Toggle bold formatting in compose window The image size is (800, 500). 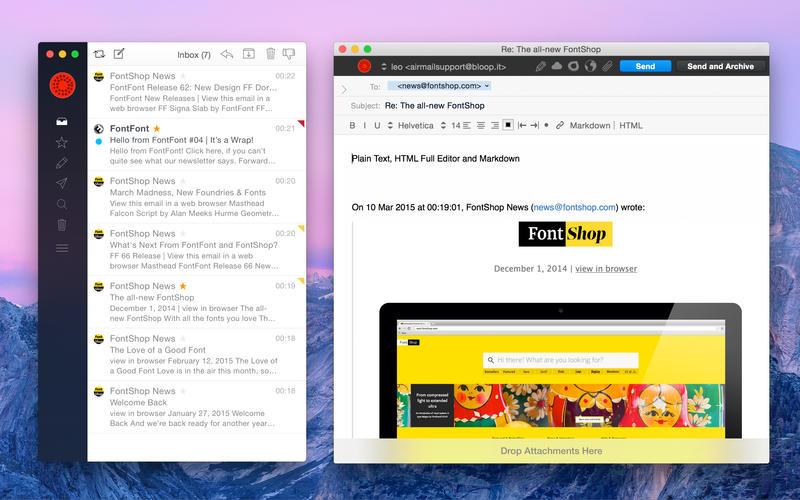point(352,126)
